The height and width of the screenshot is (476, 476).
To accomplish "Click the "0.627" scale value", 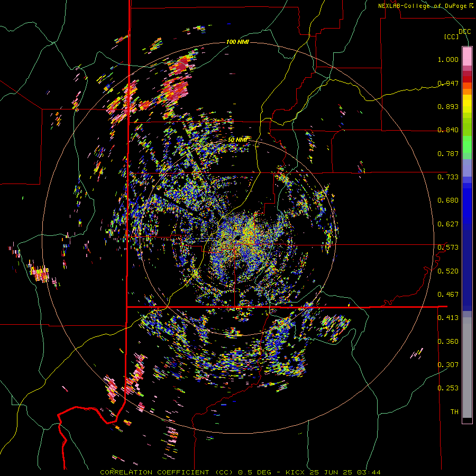I will (448, 224).
